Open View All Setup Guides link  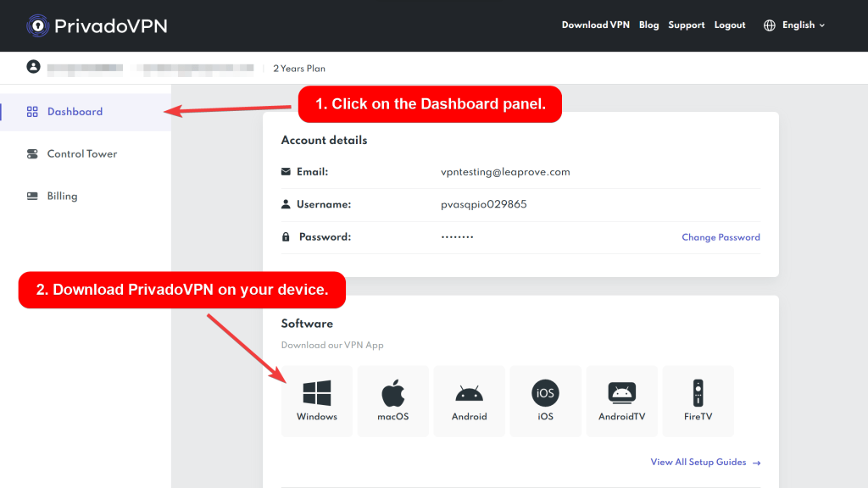[706, 462]
